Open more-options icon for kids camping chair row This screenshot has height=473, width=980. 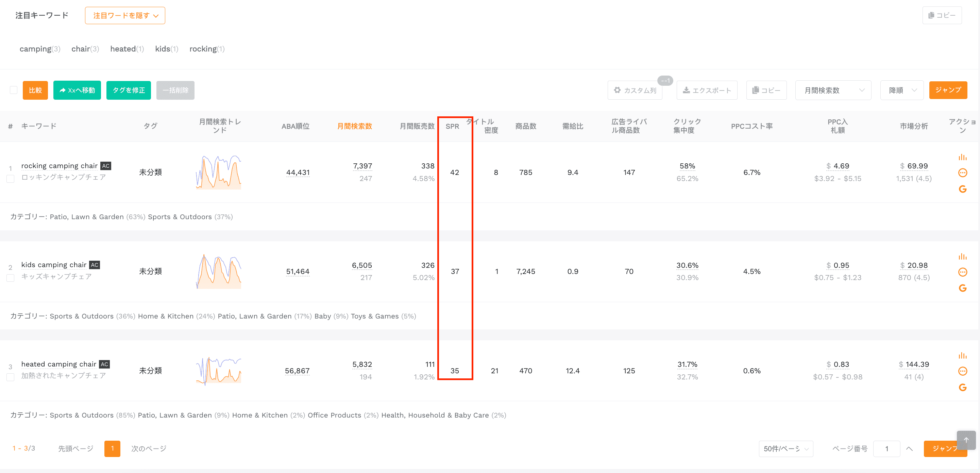click(x=963, y=272)
